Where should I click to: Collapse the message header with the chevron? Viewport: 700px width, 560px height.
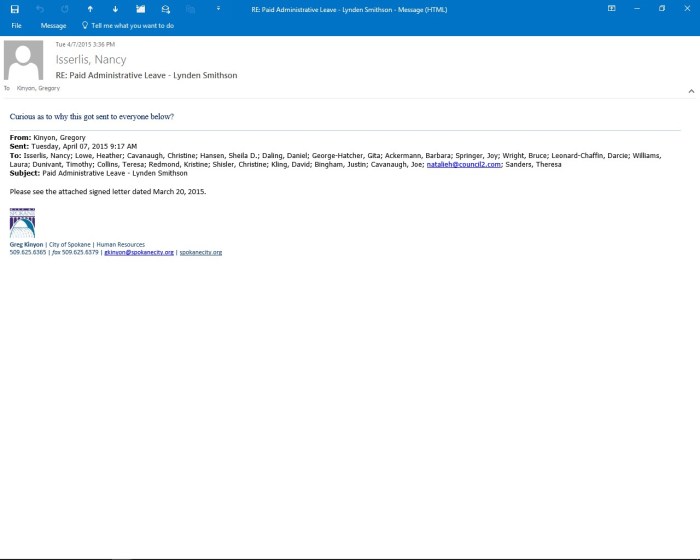pyautogui.click(x=691, y=91)
